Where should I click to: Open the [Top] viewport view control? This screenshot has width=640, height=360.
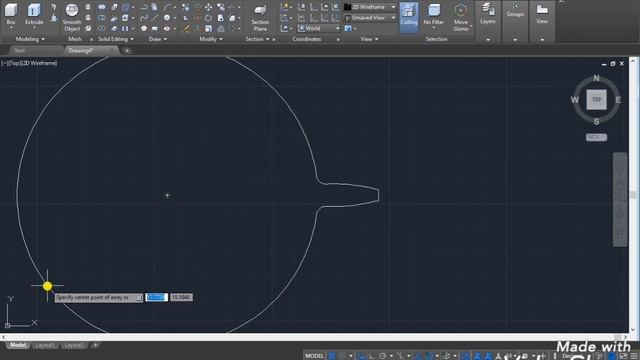(14, 63)
